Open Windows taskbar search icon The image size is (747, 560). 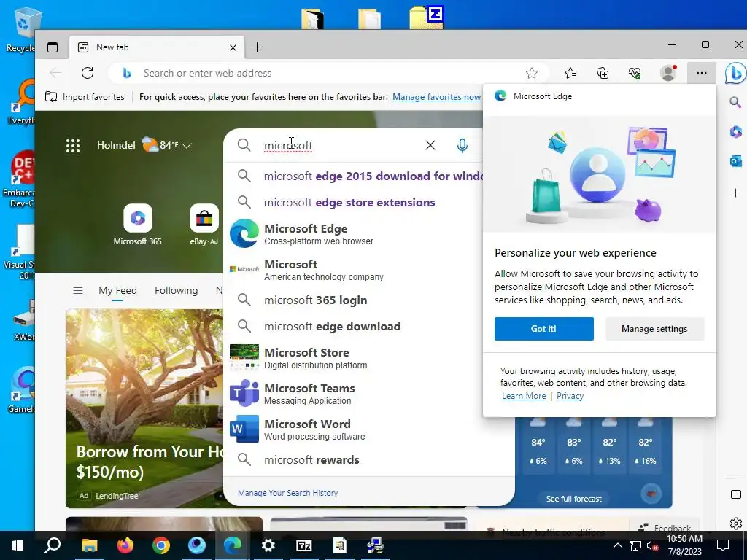53,545
